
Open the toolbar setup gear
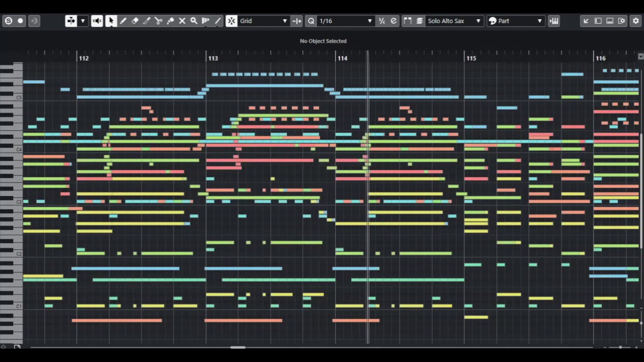635,21
